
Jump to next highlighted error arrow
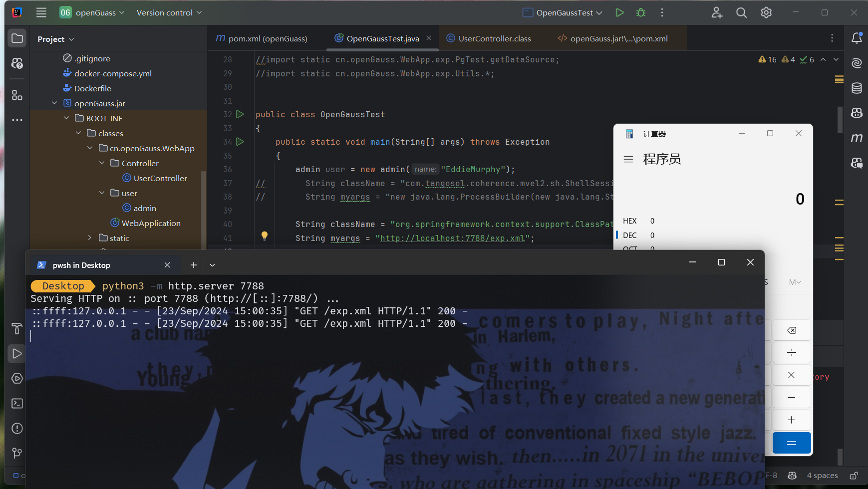(836, 59)
